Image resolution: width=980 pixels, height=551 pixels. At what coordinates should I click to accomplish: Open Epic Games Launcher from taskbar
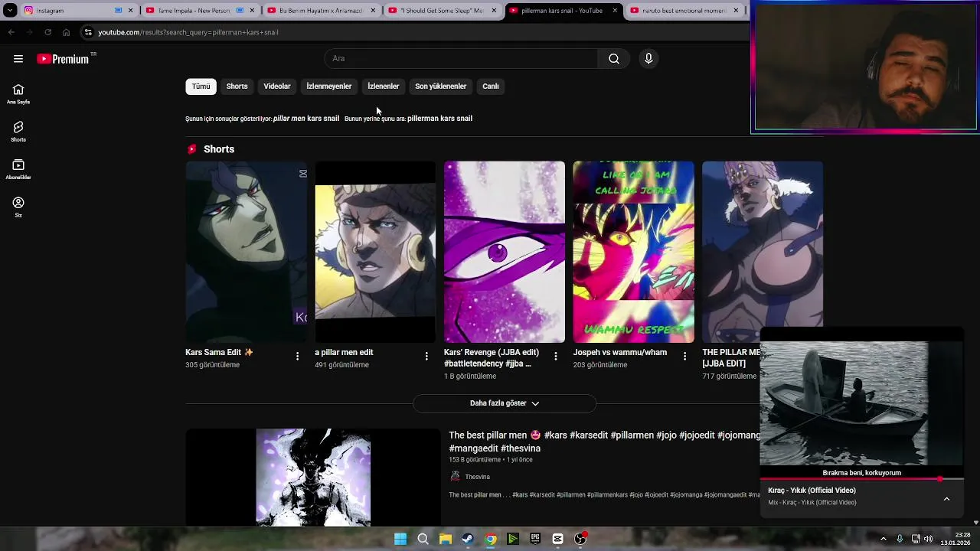[x=535, y=539]
